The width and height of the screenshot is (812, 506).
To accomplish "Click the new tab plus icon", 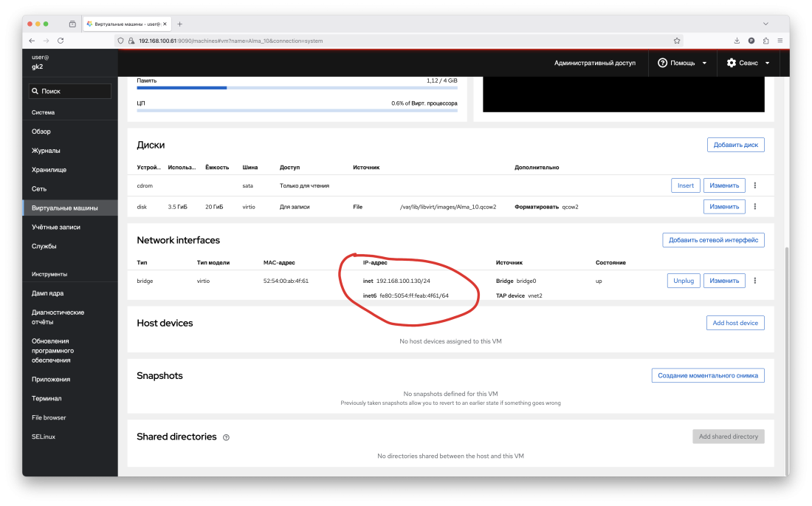I will point(179,24).
